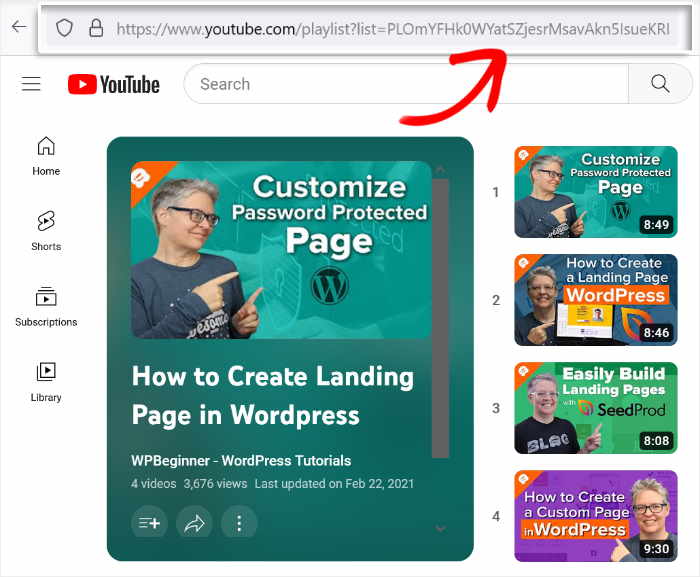Click the padlock site security icon
The width and height of the screenshot is (700, 577).
coord(95,28)
